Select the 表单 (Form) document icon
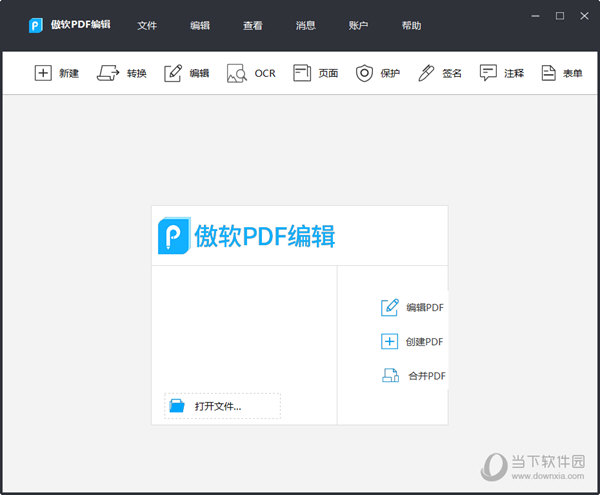The height and width of the screenshot is (495, 600). coord(548,73)
